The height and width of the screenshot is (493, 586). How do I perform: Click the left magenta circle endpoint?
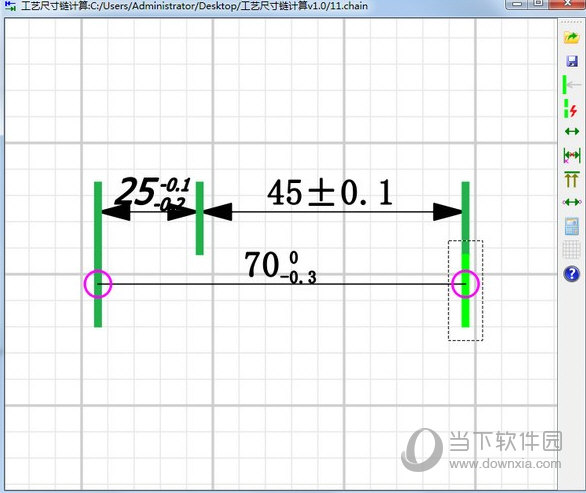pyautogui.click(x=98, y=284)
